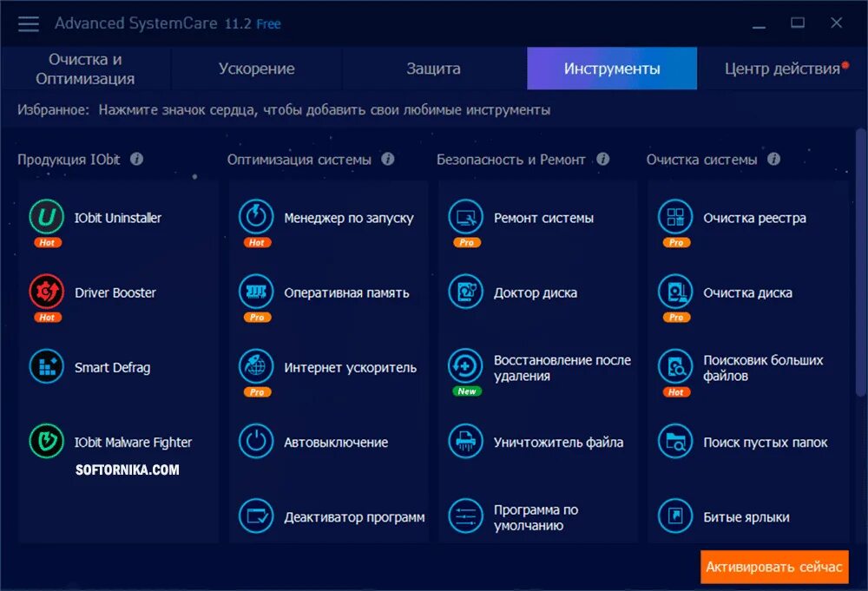This screenshot has width=868, height=591.
Task: Switch to the Защита tab
Action: click(x=433, y=69)
